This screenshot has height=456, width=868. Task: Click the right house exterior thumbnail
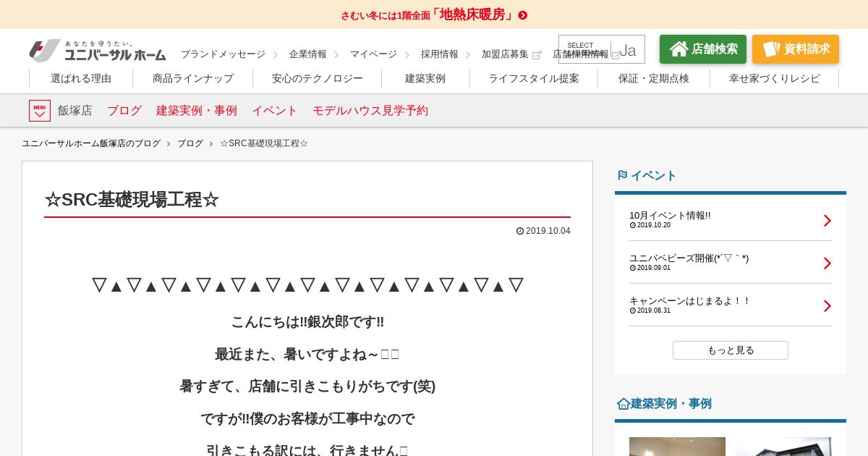[784, 447]
